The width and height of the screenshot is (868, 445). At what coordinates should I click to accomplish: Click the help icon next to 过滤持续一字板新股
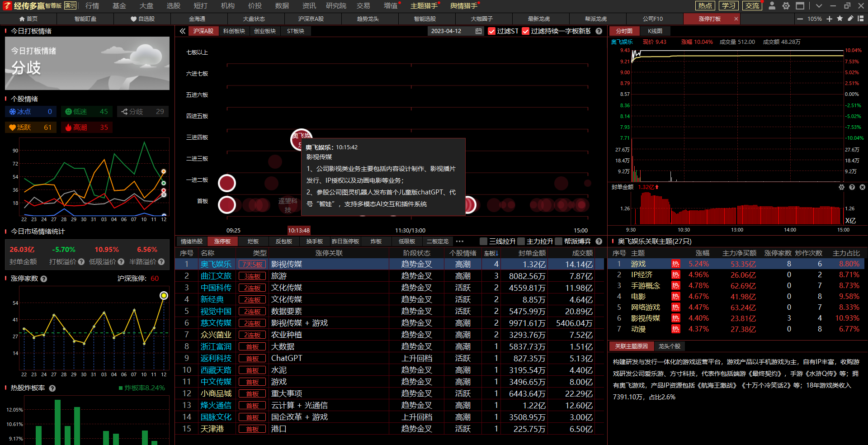[599, 31]
